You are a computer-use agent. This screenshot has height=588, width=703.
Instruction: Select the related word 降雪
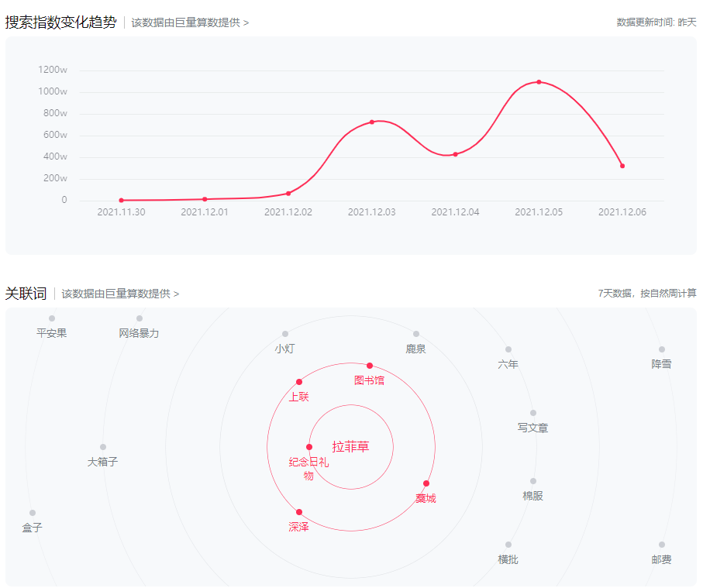[661, 364]
